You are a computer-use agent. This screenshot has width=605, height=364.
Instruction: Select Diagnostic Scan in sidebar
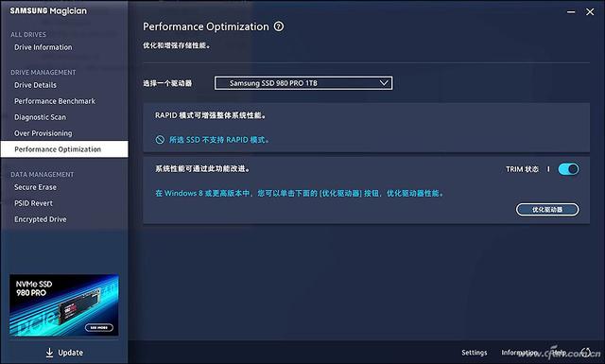tap(40, 117)
